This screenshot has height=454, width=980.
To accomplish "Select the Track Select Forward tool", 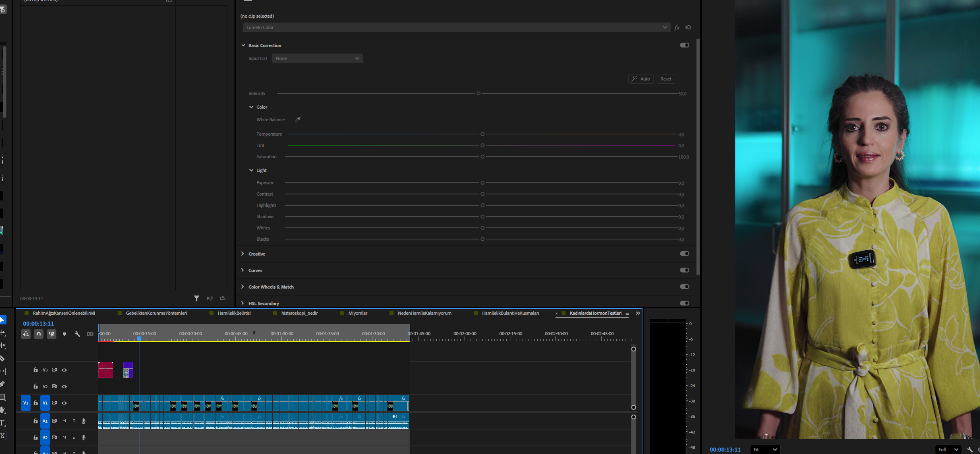I will click(2, 333).
